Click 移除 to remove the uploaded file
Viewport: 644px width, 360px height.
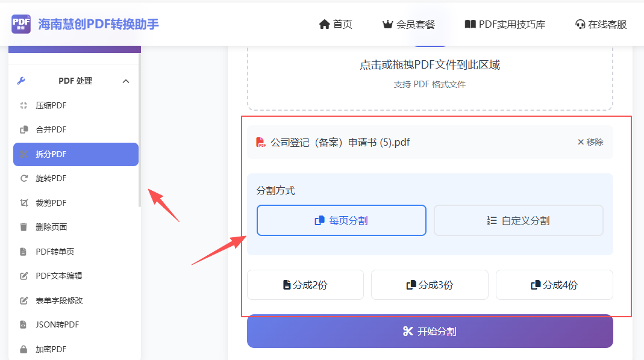(590, 142)
